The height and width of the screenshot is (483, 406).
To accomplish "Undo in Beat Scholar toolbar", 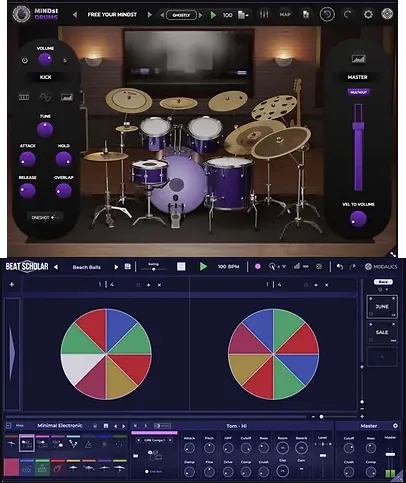I will [340, 267].
